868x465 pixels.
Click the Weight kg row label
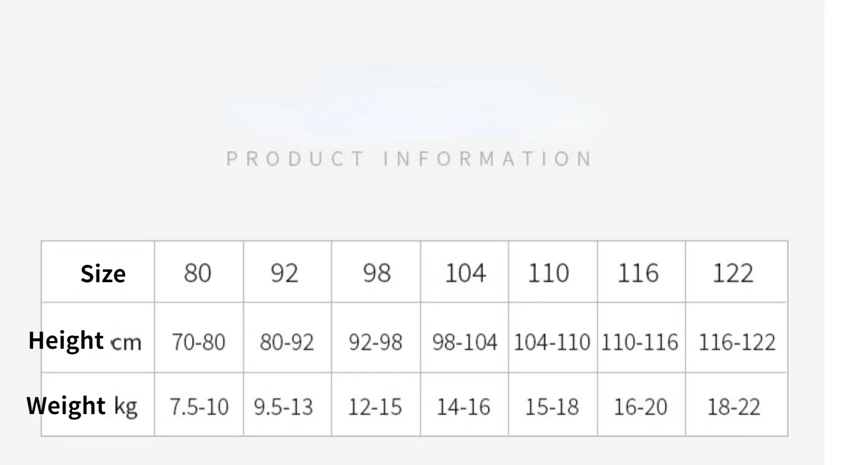(82, 406)
